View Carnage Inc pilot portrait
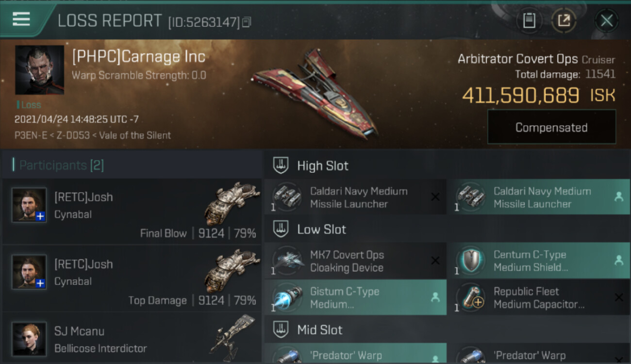This screenshot has height=364, width=631. [x=39, y=70]
